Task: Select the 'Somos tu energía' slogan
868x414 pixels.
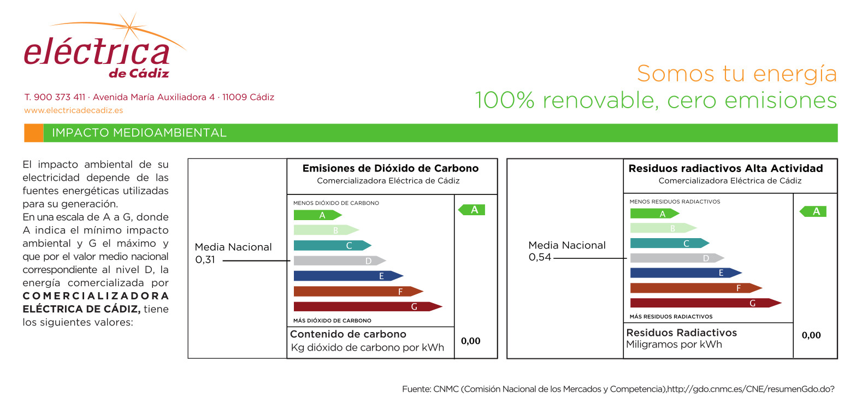Action: pyautogui.click(x=737, y=74)
